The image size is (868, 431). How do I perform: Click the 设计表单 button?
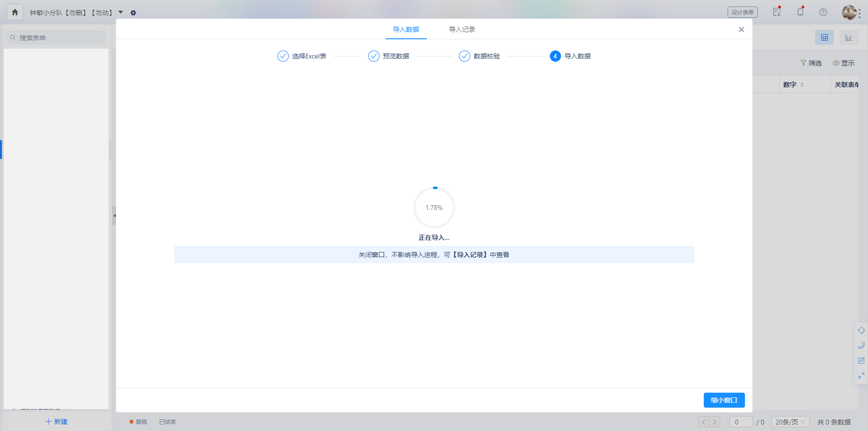click(x=743, y=12)
